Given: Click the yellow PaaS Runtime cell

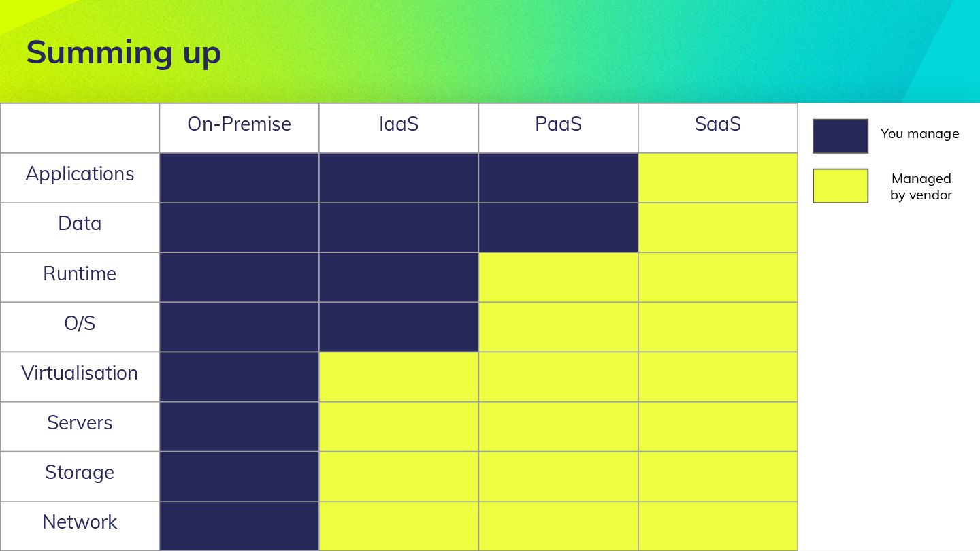Looking at the screenshot, I should click(558, 277).
